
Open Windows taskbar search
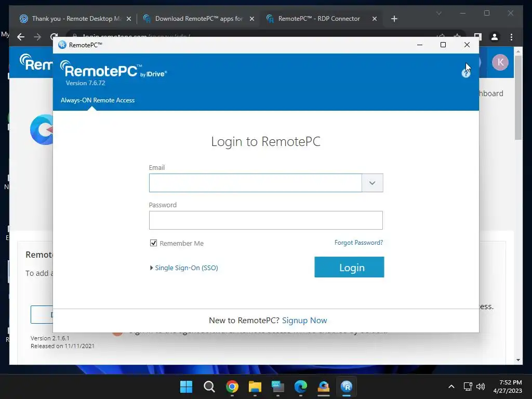click(x=209, y=387)
